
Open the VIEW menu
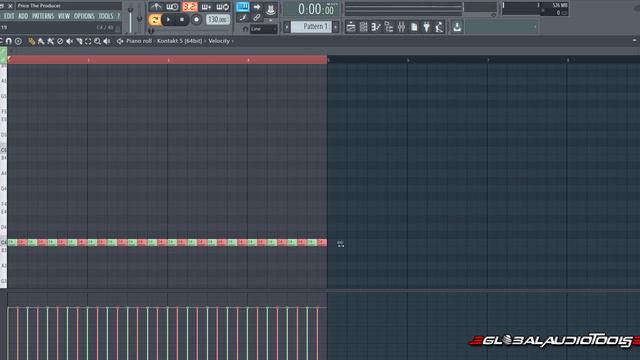(x=64, y=16)
